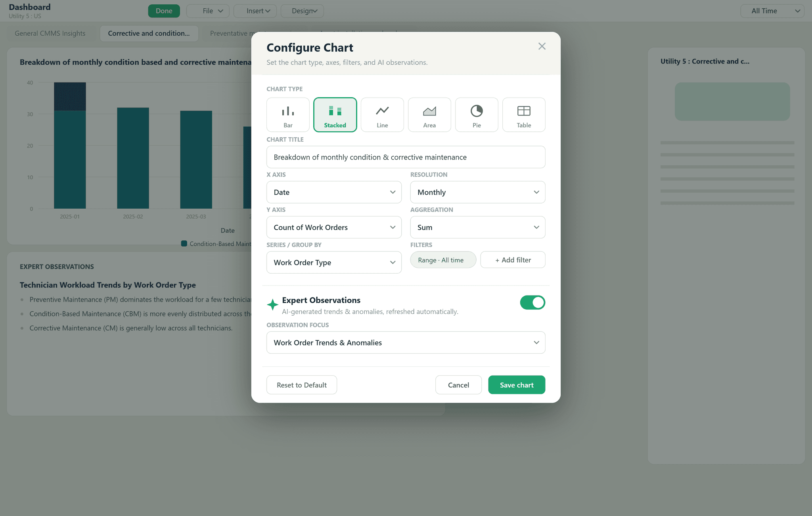Close the Configure Chart dialog
This screenshot has height=516, width=812.
point(542,46)
